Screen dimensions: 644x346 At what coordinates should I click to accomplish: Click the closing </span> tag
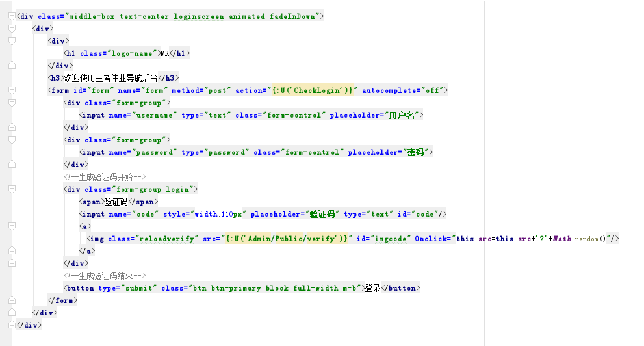(143, 202)
